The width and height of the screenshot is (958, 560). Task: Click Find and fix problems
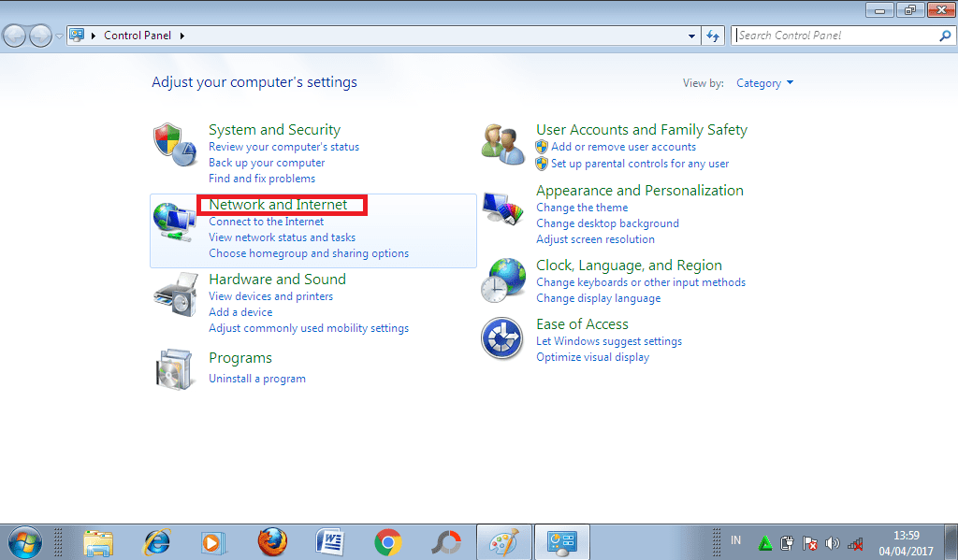[x=262, y=179]
